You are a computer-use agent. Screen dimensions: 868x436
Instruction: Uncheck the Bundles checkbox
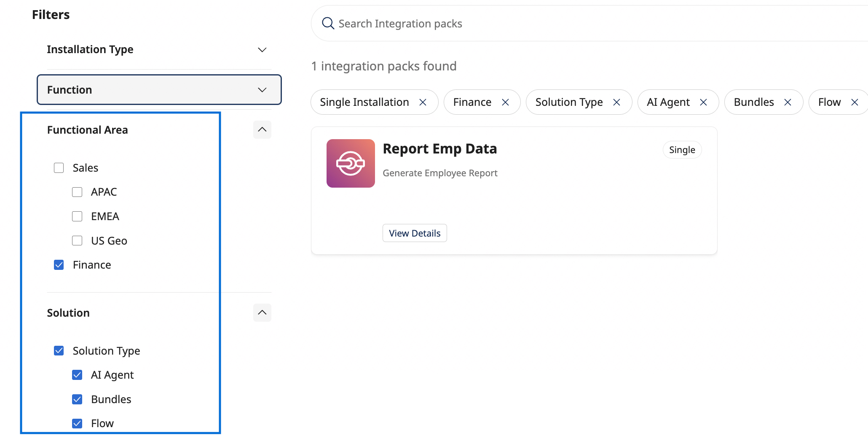click(x=77, y=399)
